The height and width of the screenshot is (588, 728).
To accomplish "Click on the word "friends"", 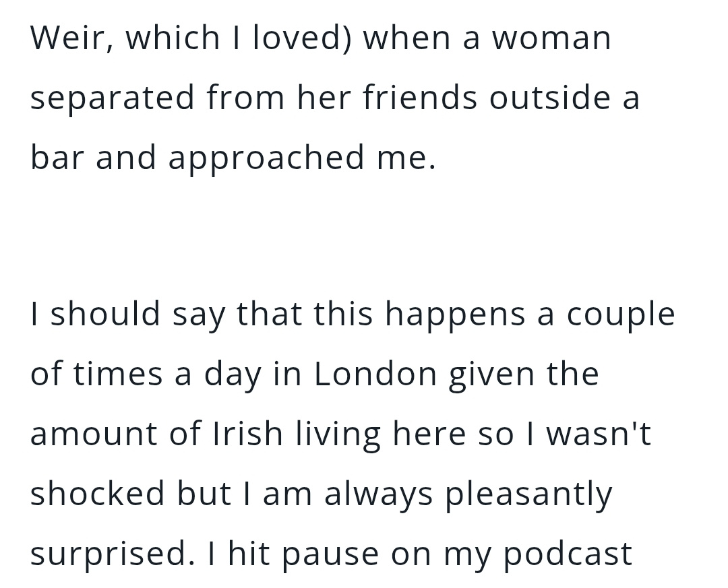I will pyautogui.click(x=420, y=96).
